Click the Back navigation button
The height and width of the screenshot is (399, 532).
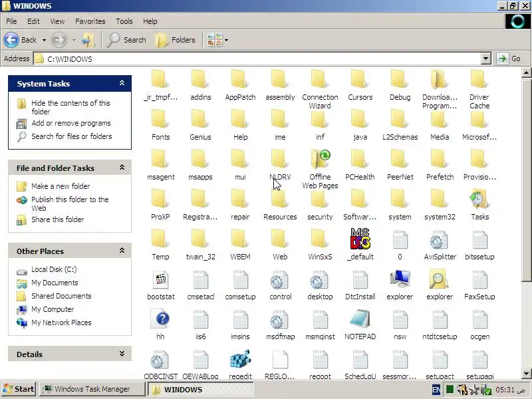point(21,40)
